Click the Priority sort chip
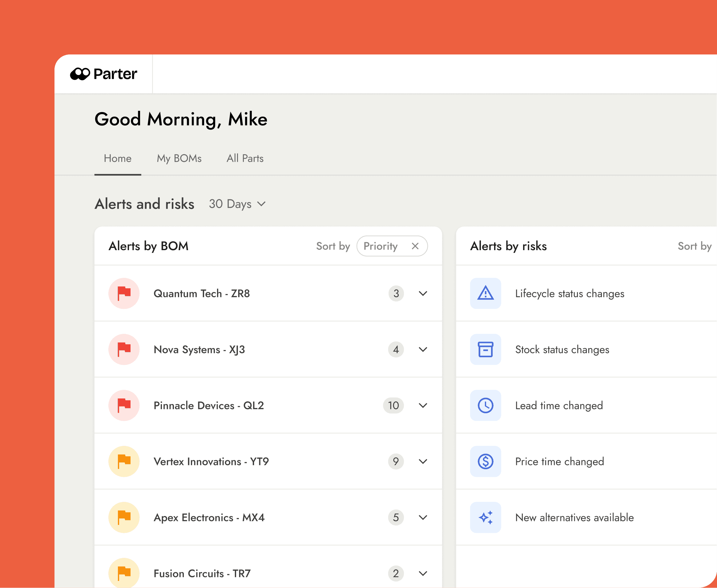This screenshot has width=717, height=588. (380, 246)
